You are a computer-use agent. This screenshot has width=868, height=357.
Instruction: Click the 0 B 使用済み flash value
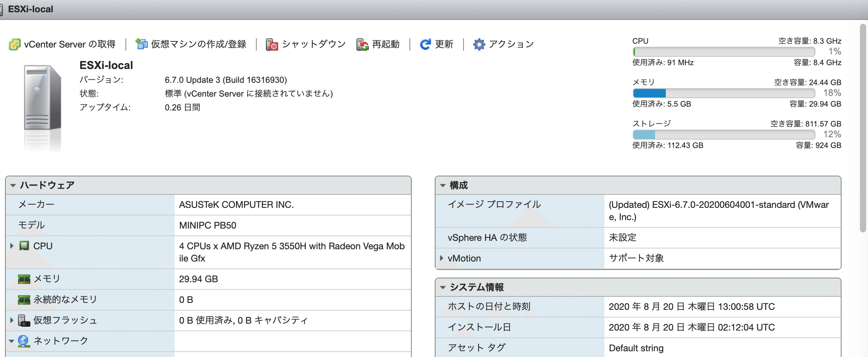tap(243, 320)
